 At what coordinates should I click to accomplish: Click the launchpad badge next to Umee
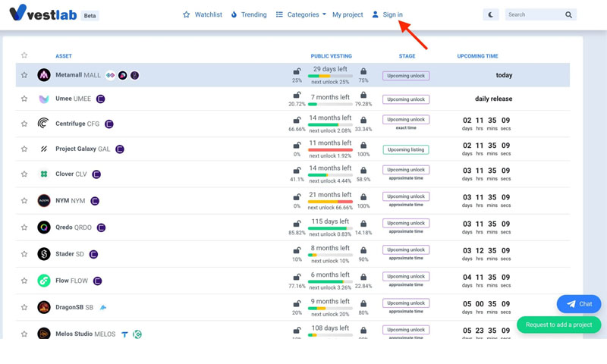[x=101, y=99]
